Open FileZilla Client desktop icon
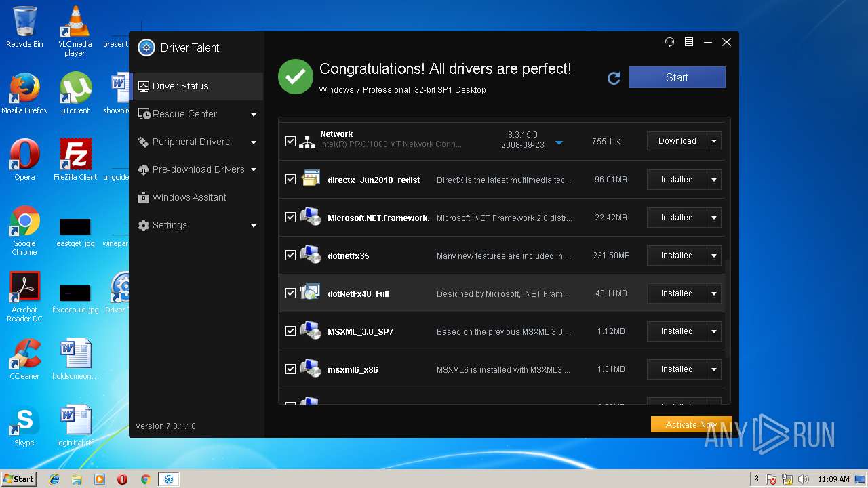Screen dimensions: 868x488 coord(75,160)
